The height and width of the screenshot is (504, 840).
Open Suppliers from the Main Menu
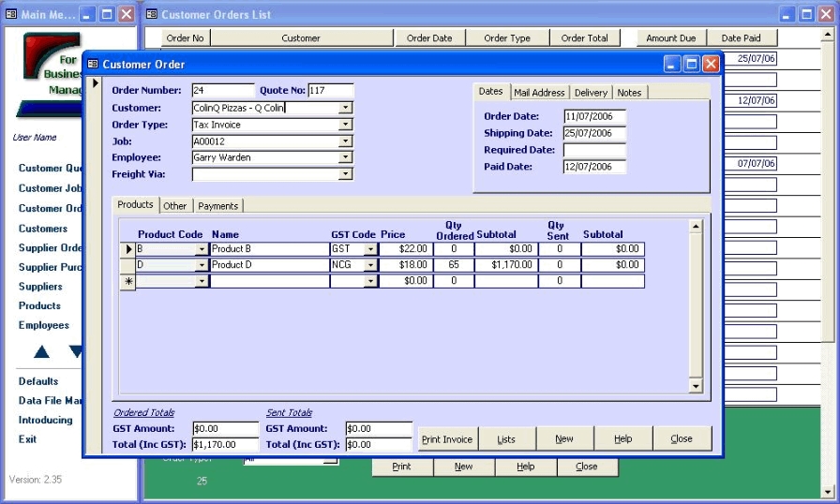(x=40, y=287)
